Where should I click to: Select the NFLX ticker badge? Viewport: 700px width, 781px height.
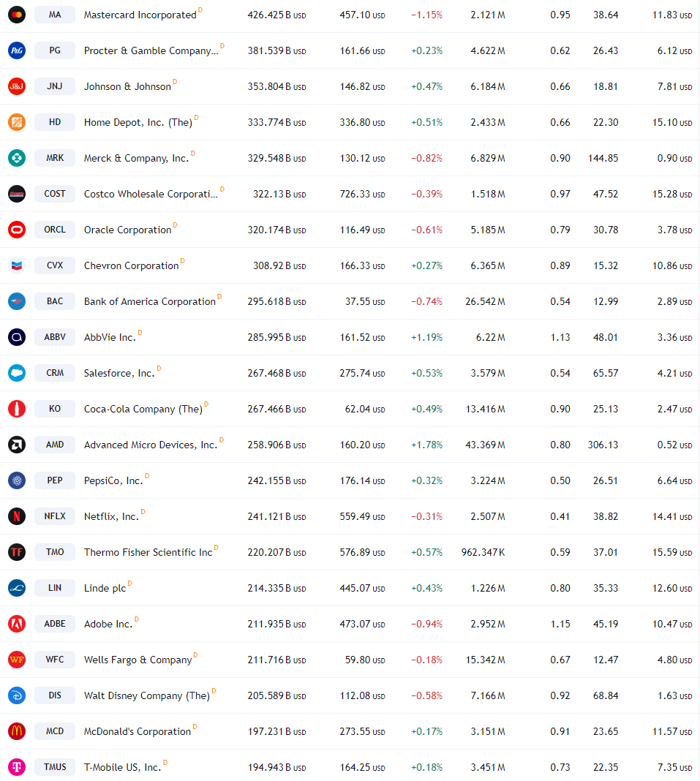pyautogui.click(x=55, y=516)
